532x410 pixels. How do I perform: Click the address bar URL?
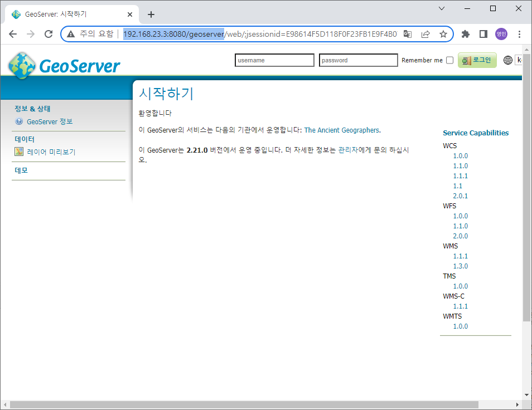tap(260, 34)
